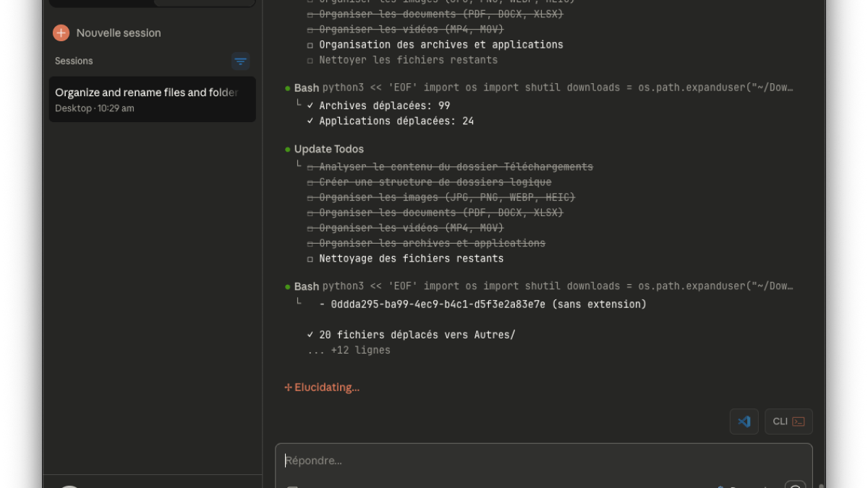This screenshot has height=488, width=868.
Task: Toggle checkbox Nettoyage des fichiers restants
Action: click(310, 259)
